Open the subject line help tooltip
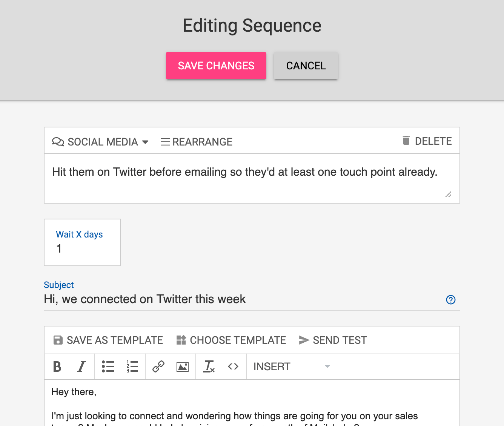The height and width of the screenshot is (426, 504). point(451,300)
